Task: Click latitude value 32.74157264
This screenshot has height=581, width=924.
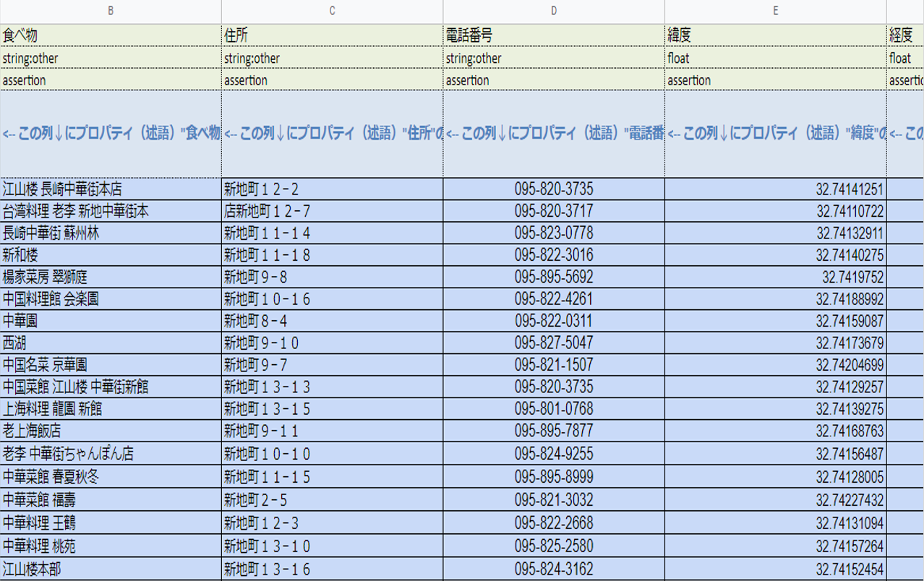Action: pos(775,546)
